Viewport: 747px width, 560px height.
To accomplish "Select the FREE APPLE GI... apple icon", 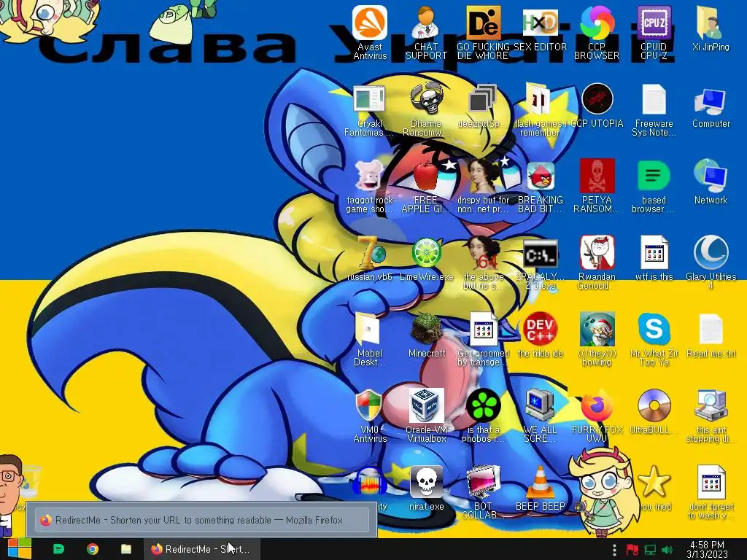I will click(x=426, y=176).
